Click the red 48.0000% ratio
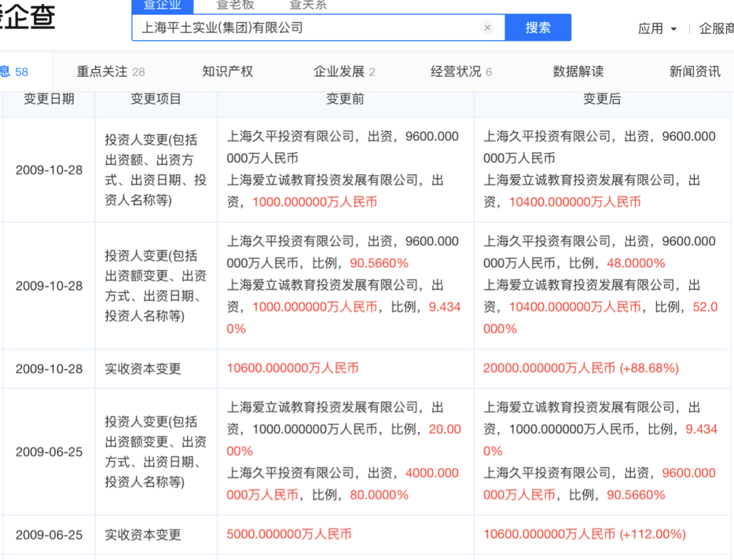734x560 pixels. pyautogui.click(x=635, y=263)
